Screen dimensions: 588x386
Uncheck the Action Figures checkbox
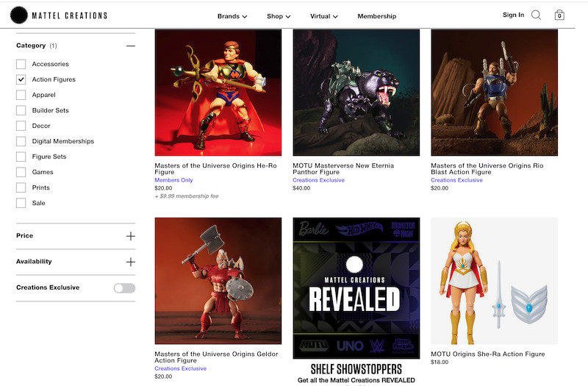21,79
